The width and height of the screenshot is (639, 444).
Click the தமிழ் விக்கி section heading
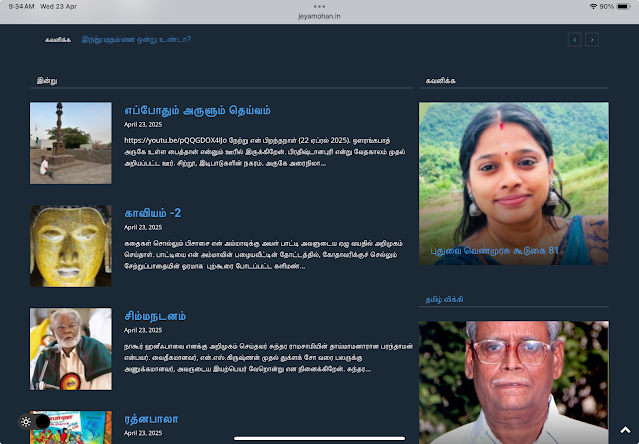tap(445, 299)
